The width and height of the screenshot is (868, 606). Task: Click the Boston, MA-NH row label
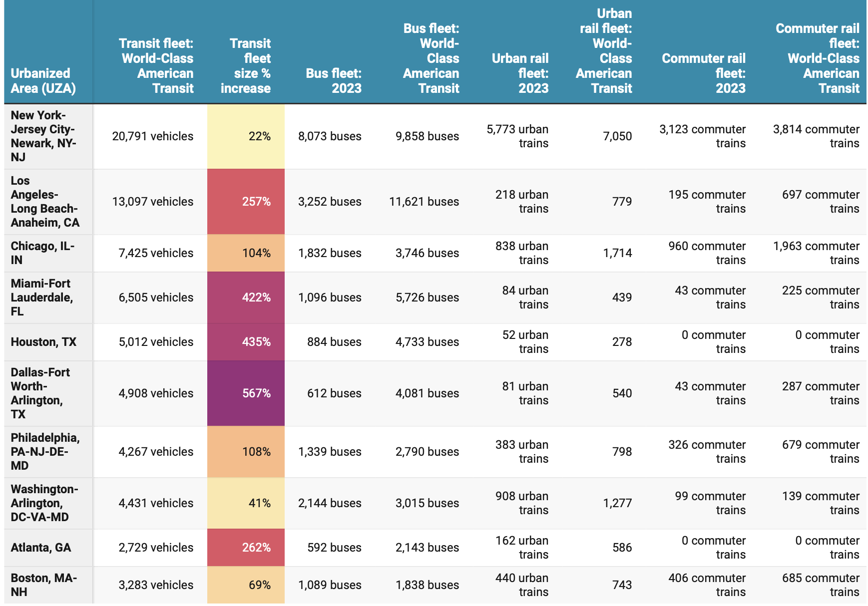point(44,585)
